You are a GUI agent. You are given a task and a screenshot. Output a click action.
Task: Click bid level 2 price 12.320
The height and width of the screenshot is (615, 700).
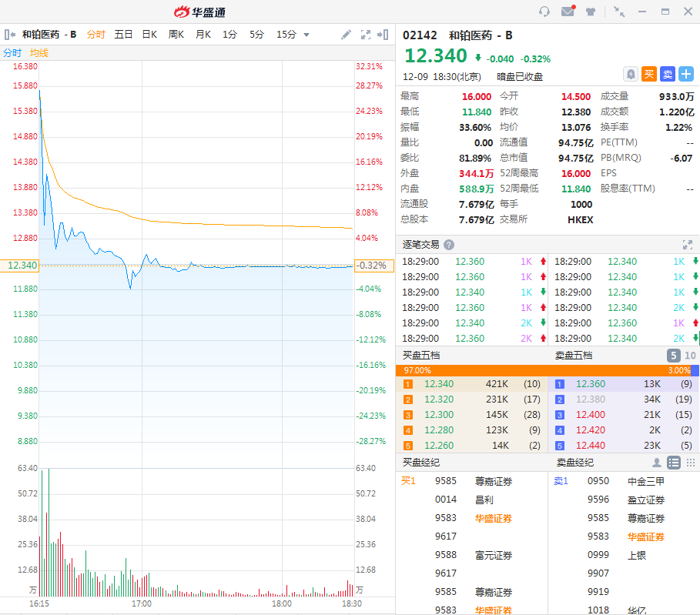[439, 399]
